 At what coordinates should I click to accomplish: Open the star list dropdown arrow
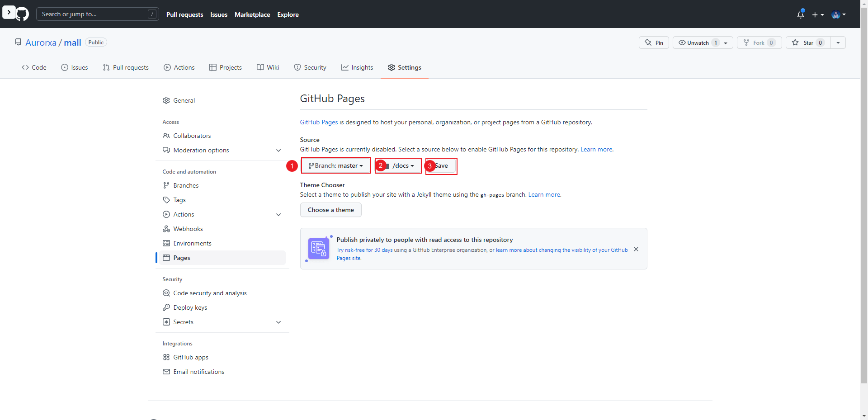tap(838, 42)
